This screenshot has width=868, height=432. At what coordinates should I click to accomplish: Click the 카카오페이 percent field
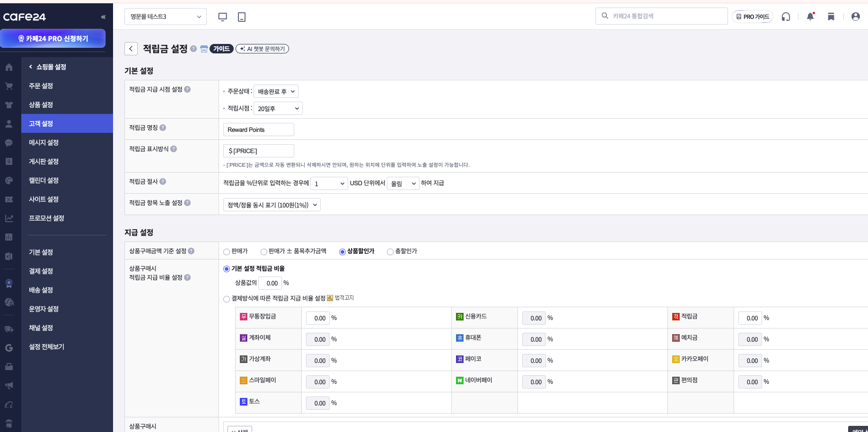750,361
